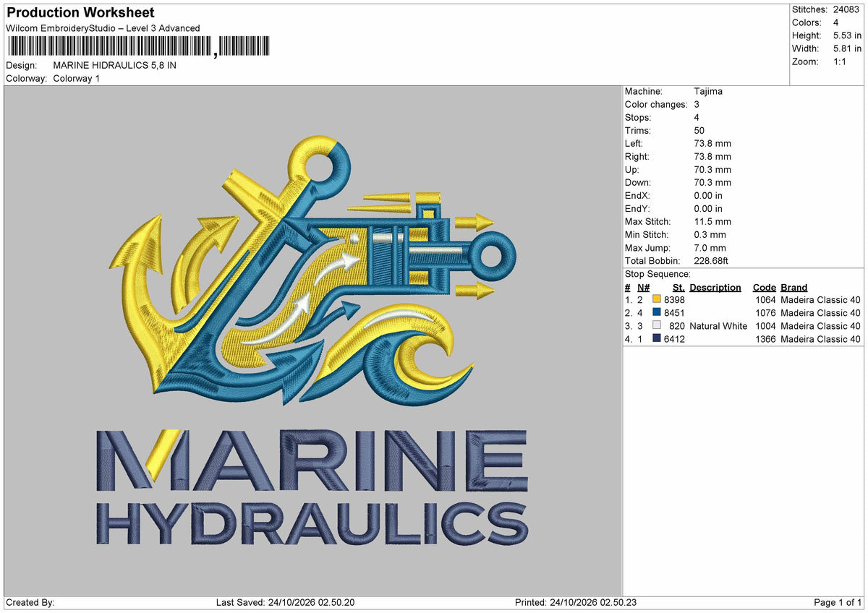The height and width of the screenshot is (613, 868).
Task: Click the 'Wilcom EmbroideryStudio – Level 3 Advanced' text
Action: coord(103,28)
